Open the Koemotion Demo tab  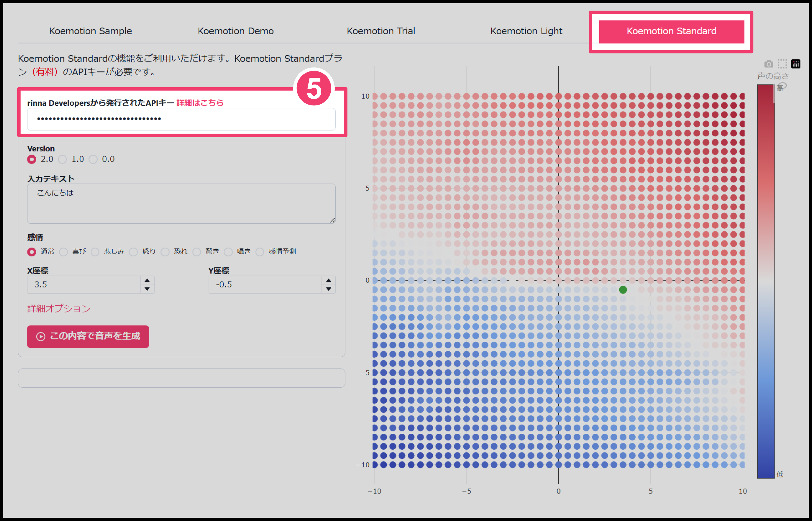point(236,31)
